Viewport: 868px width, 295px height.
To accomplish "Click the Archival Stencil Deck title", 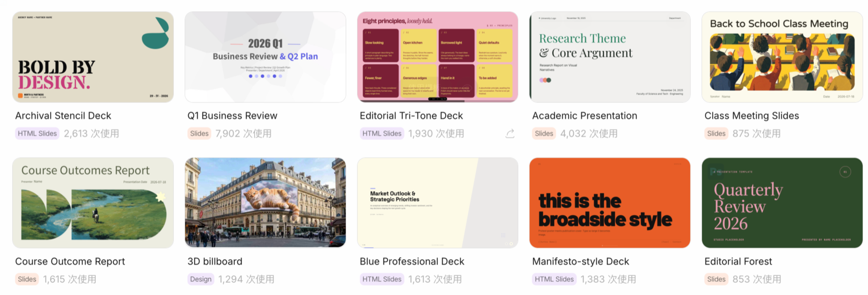I will [x=63, y=116].
